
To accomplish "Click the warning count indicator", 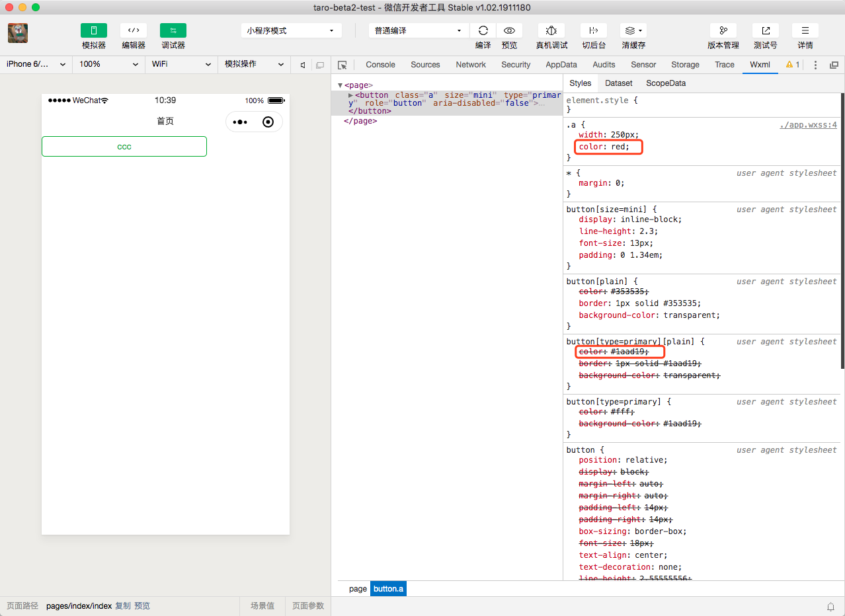I will coord(793,65).
